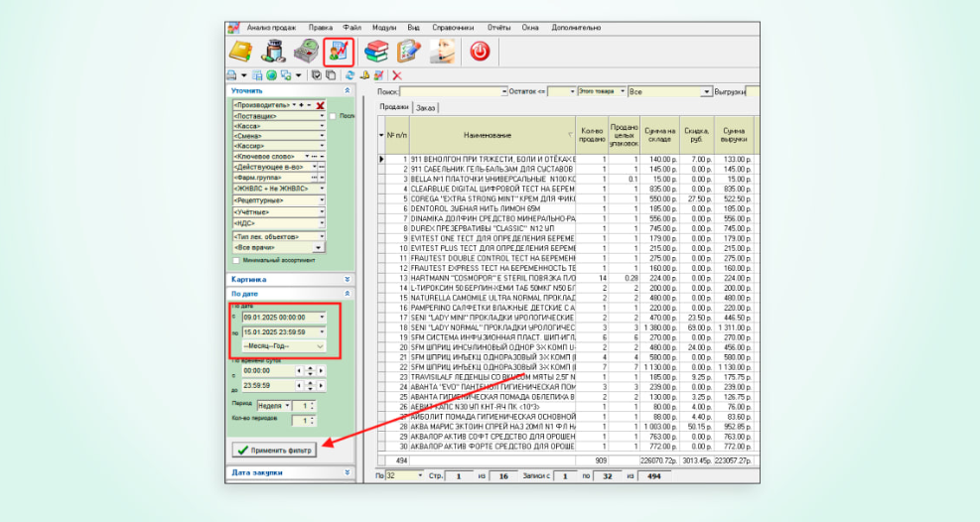Switch to the «Заказ» tab

point(426,107)
